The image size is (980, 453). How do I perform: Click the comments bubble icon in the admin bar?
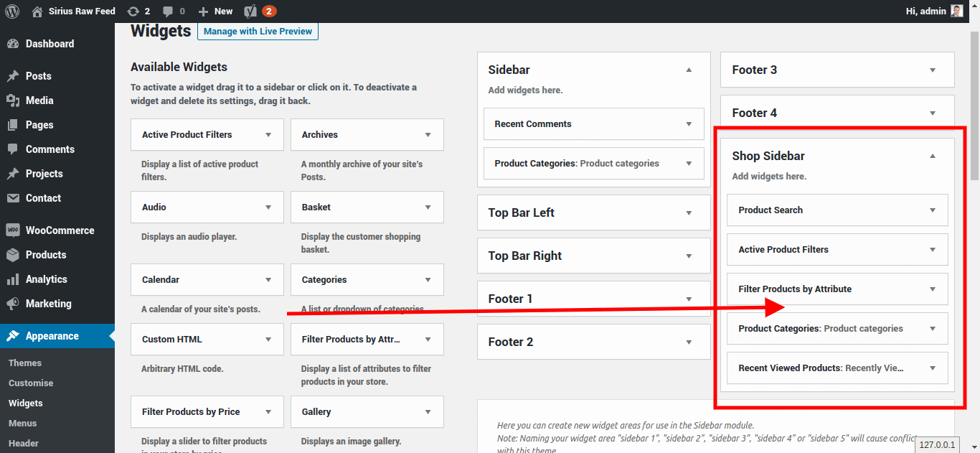pos(169,11)
